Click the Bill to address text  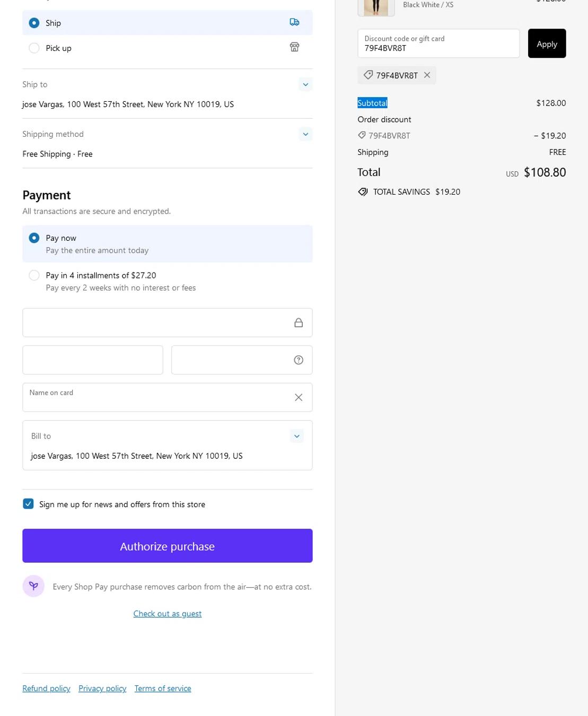coord(137,456)
